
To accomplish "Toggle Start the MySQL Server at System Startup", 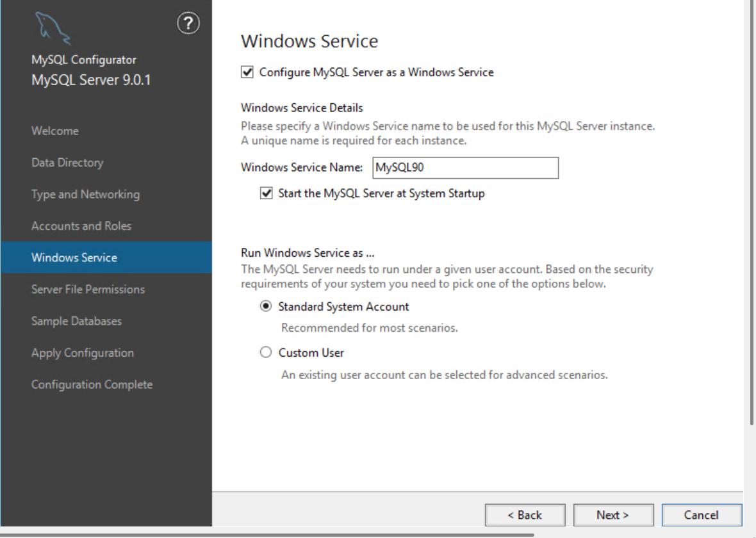I will [266, 193].
